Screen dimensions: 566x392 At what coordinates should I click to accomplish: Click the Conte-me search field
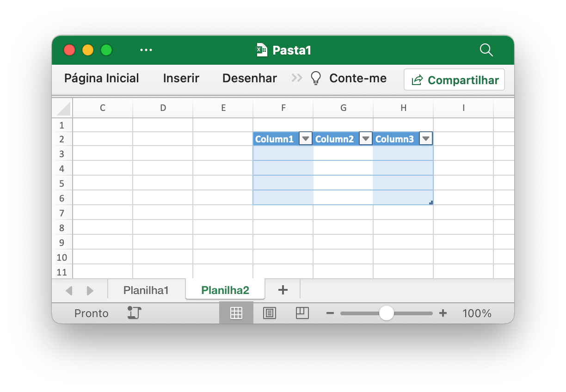[x=358, y=79]
